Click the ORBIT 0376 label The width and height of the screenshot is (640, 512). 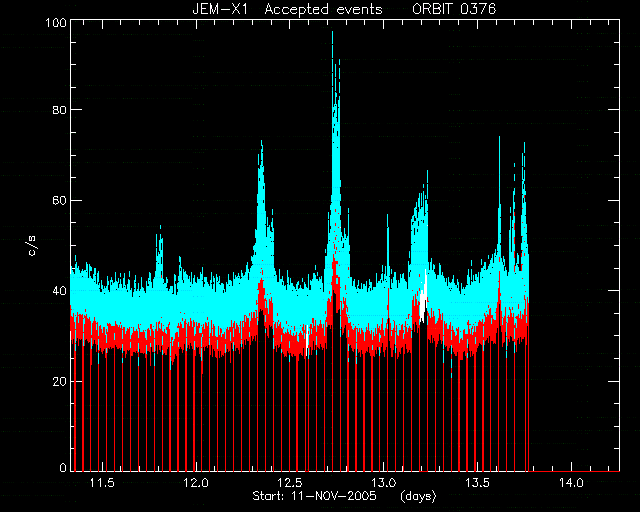(454, 9)
